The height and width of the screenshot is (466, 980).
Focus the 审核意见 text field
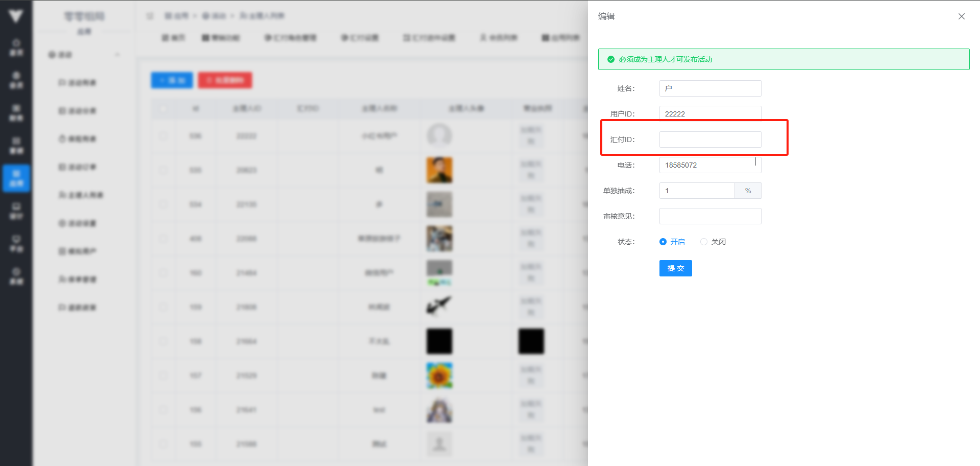(709, 216)
